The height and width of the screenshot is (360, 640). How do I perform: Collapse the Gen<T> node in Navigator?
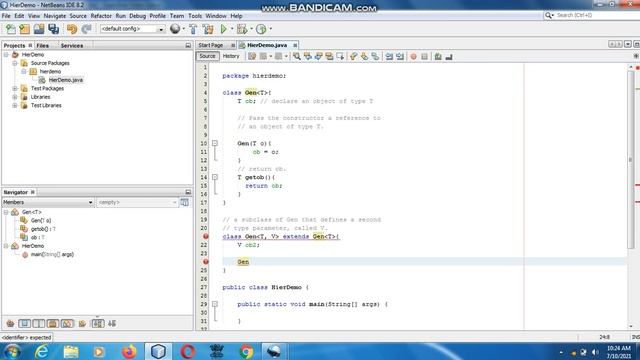click(x=6, y=212)
